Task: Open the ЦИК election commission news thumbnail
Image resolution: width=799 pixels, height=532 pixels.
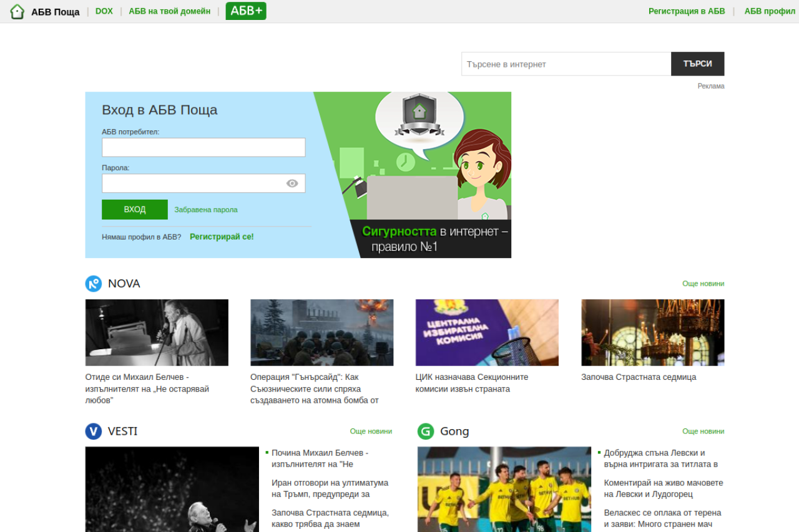Action: click(x=487, y=332)
